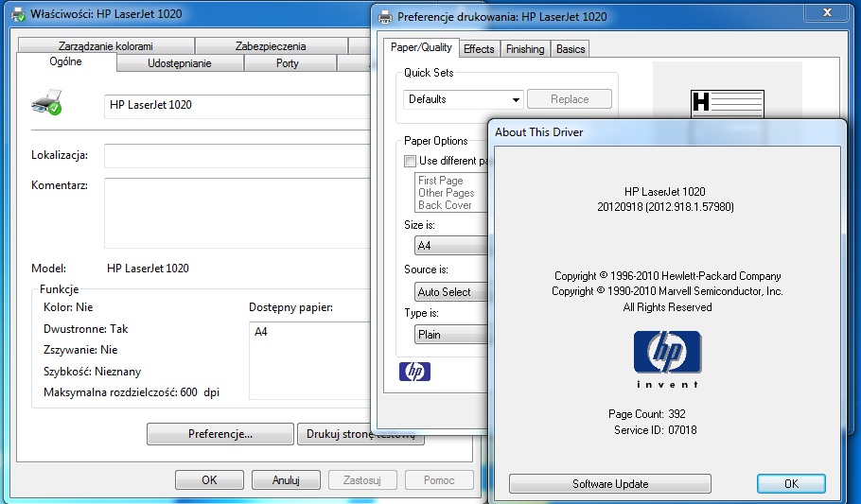The height and width of the screenshot is (504, 861).
Task: Click Copyright Hewlett-Packard Company line
Action: pos(668,276)
